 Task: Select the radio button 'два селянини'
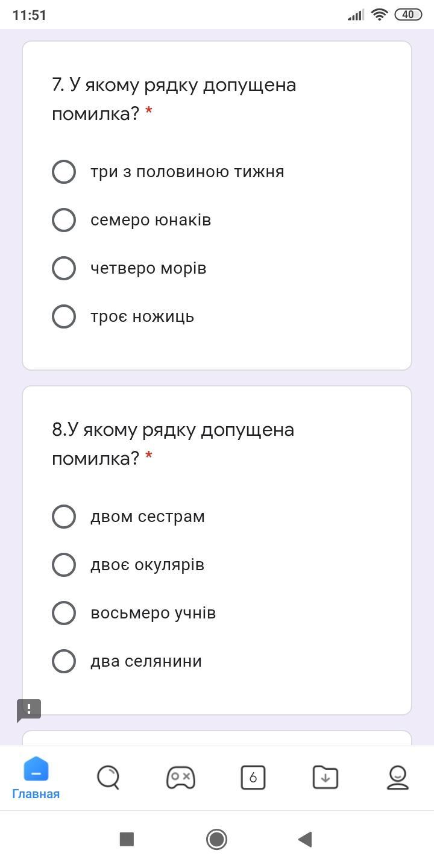pyautogui.click(x=64, y=661)
